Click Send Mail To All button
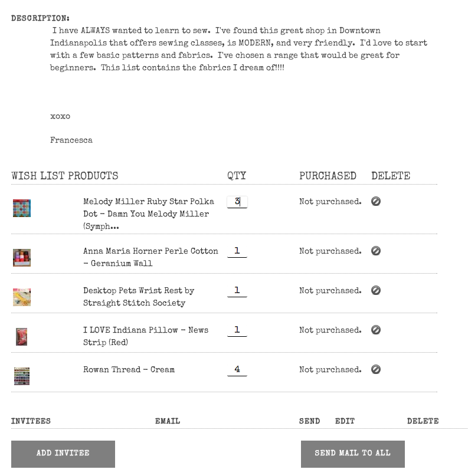468x476 pixels. (352, 454)
